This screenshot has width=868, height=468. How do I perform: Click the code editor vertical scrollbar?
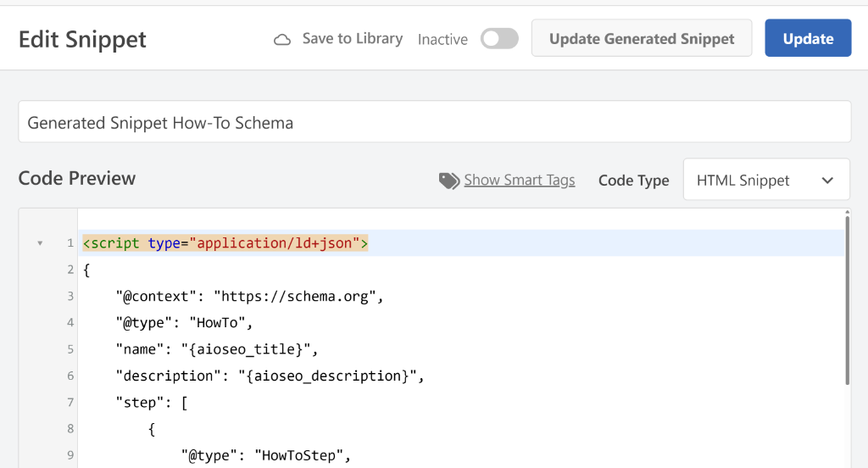point(847,301)
